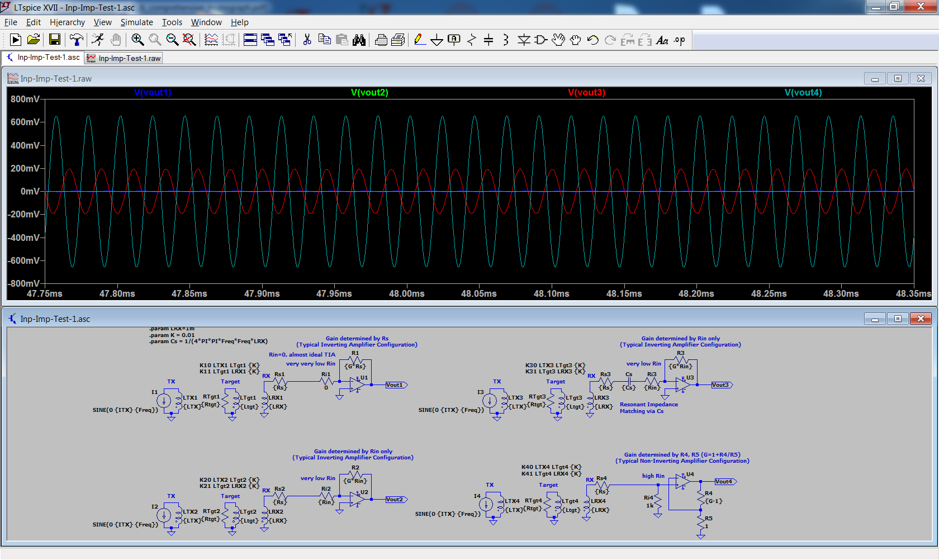Image resolution: width=939 pixels, height=560 pixels.
Task: Open the Tools menu
Action: 172,22
